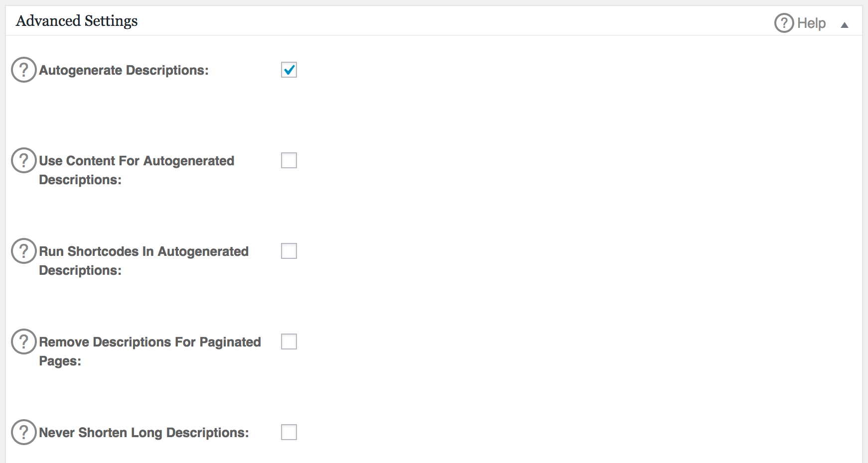Open help for Remove Descriptions For Paginated Pages
868x463 pixels.
(x=24, y=342)
